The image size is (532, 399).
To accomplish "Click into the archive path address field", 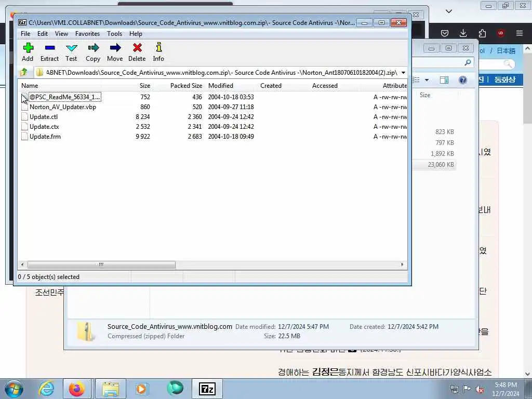I will coord(217,73).
